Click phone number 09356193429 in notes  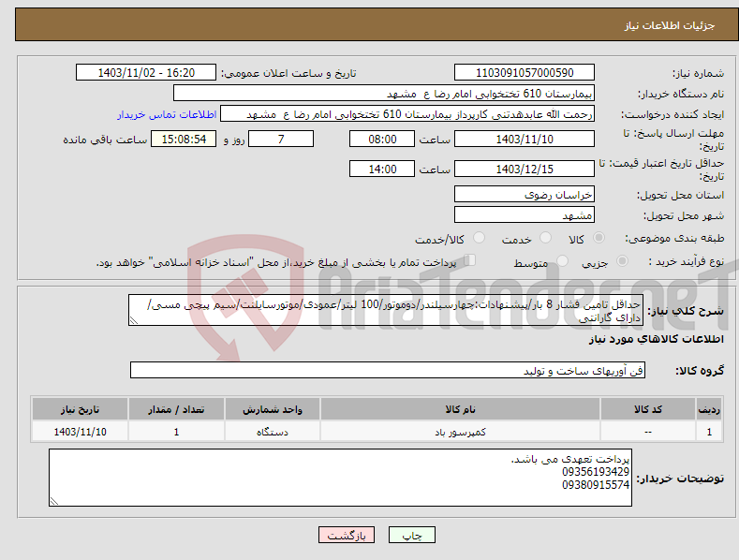point(596,472)
